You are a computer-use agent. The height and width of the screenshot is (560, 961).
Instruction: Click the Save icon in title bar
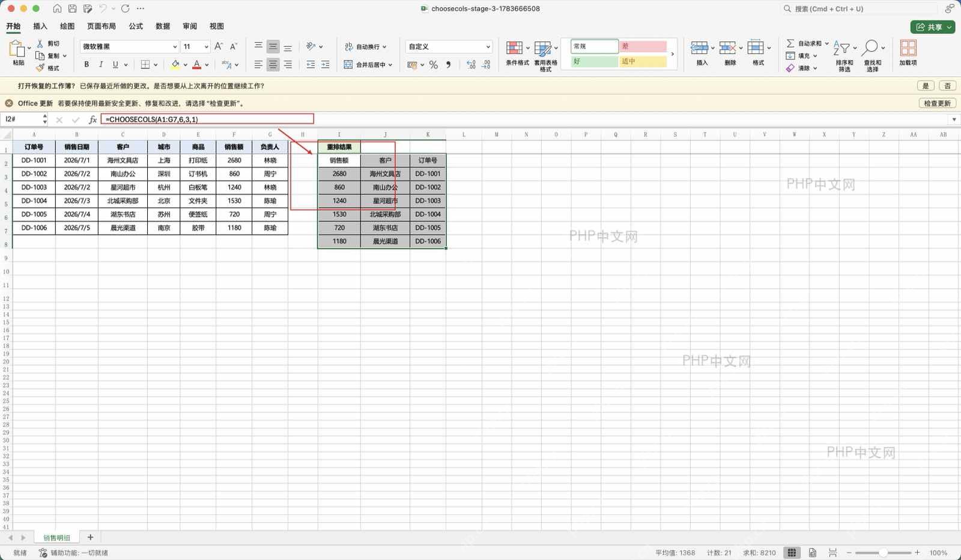(72, 8)
